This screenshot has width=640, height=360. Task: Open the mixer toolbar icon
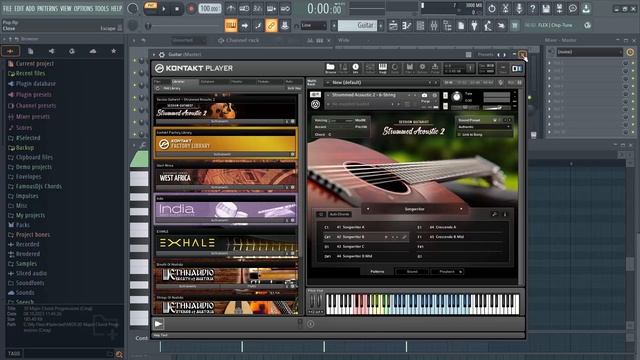coord(434,26)
